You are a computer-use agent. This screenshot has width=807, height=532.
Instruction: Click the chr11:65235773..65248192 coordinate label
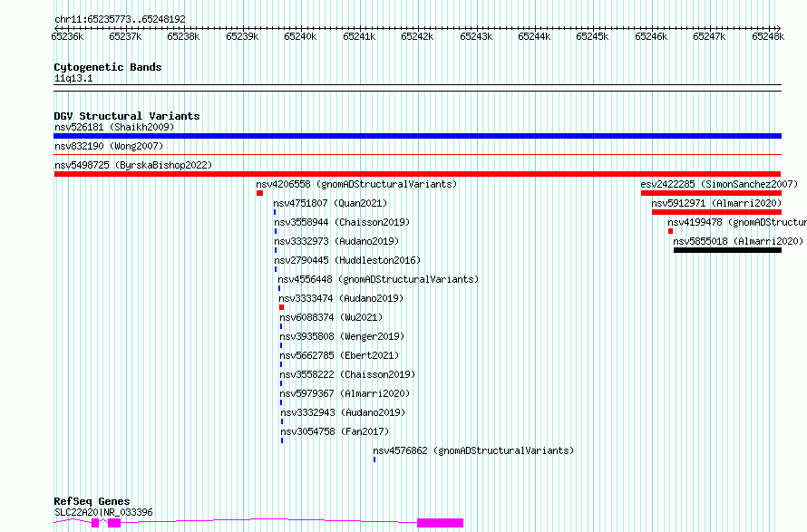pyautogui.click(x=120, y=19)
